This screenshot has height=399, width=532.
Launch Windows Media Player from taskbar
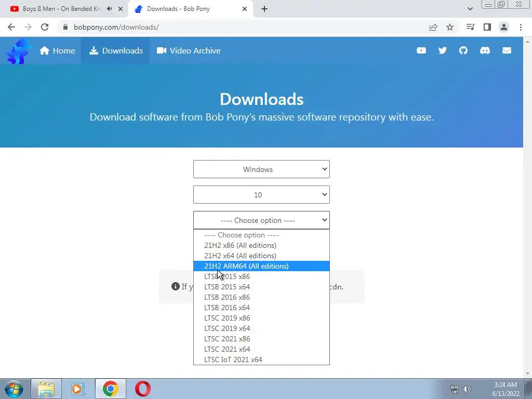78,389
